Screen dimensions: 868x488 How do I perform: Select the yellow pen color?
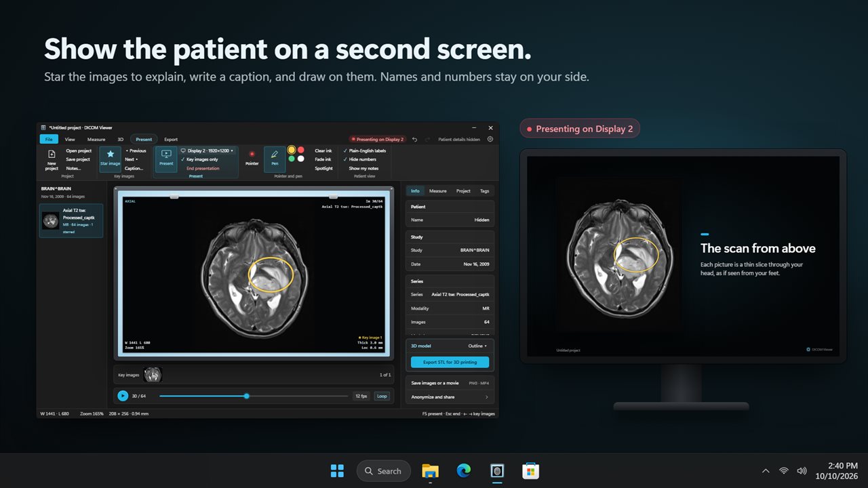292,150
